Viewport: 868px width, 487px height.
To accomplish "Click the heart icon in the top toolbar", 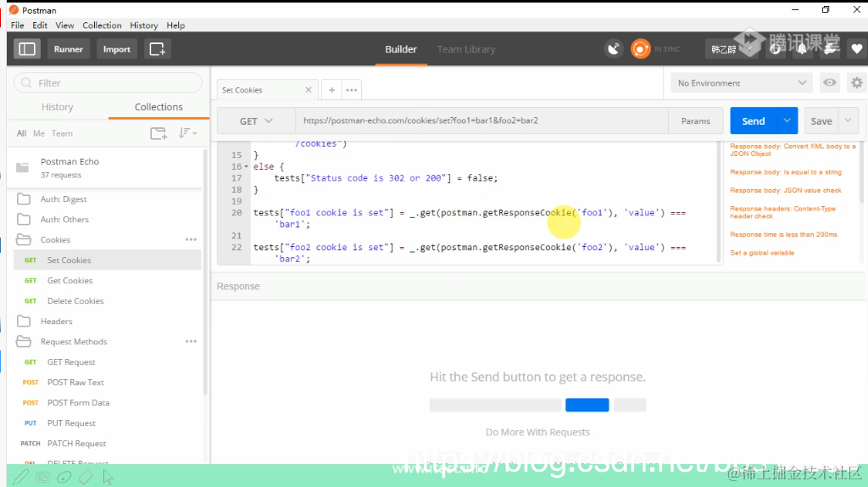I will 856,48.
